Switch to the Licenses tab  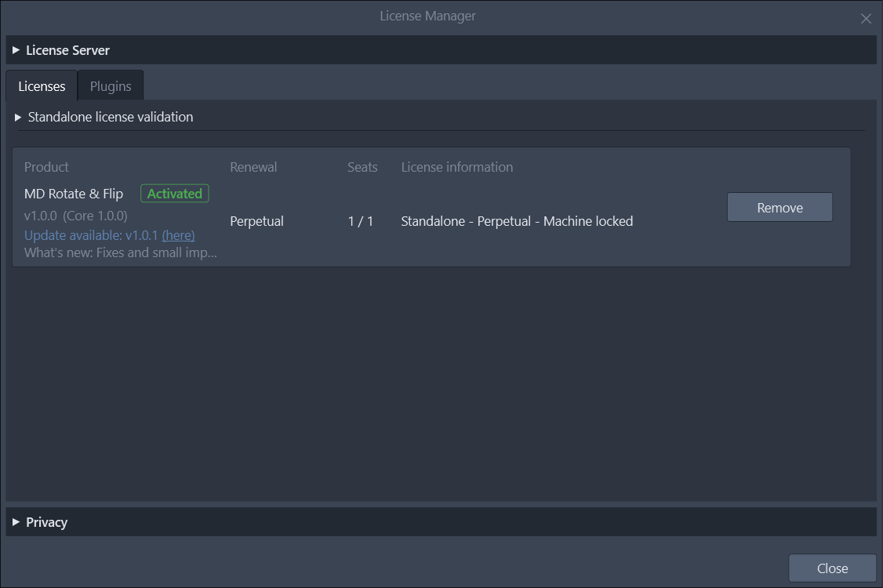42,86
